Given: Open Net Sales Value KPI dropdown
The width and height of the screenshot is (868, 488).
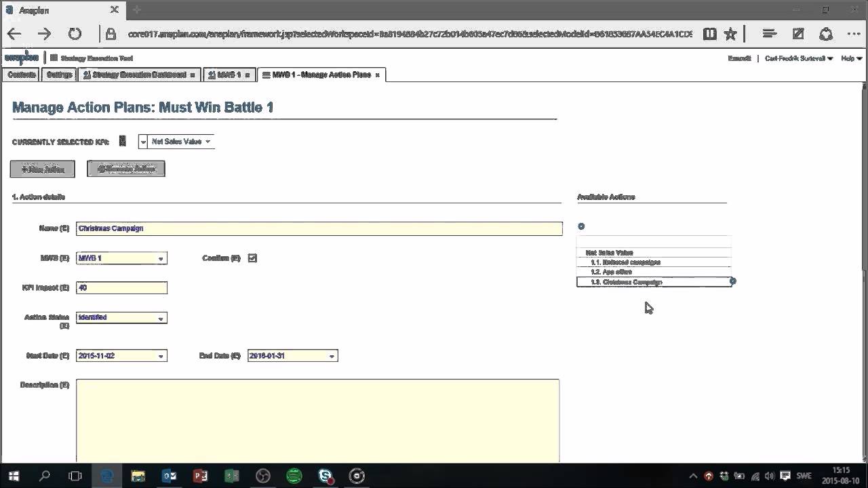Looking at the screenshot, I should click(208, 142).
